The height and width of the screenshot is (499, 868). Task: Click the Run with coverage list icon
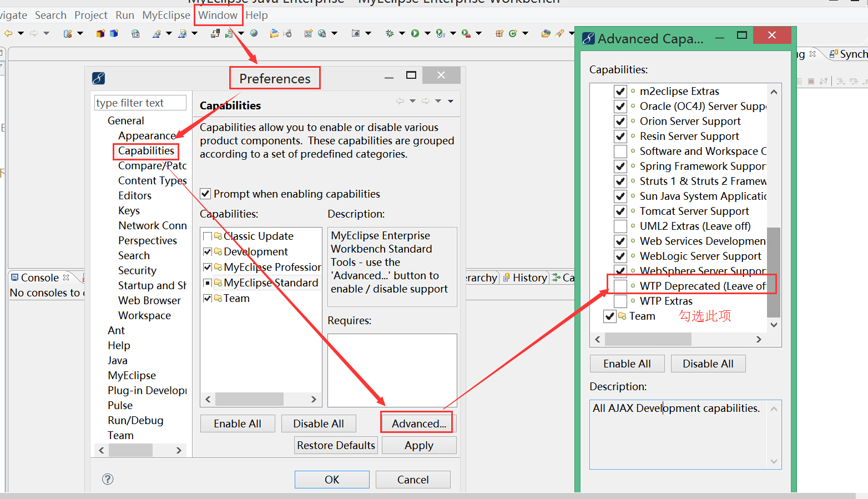click(x=441, y=33)
